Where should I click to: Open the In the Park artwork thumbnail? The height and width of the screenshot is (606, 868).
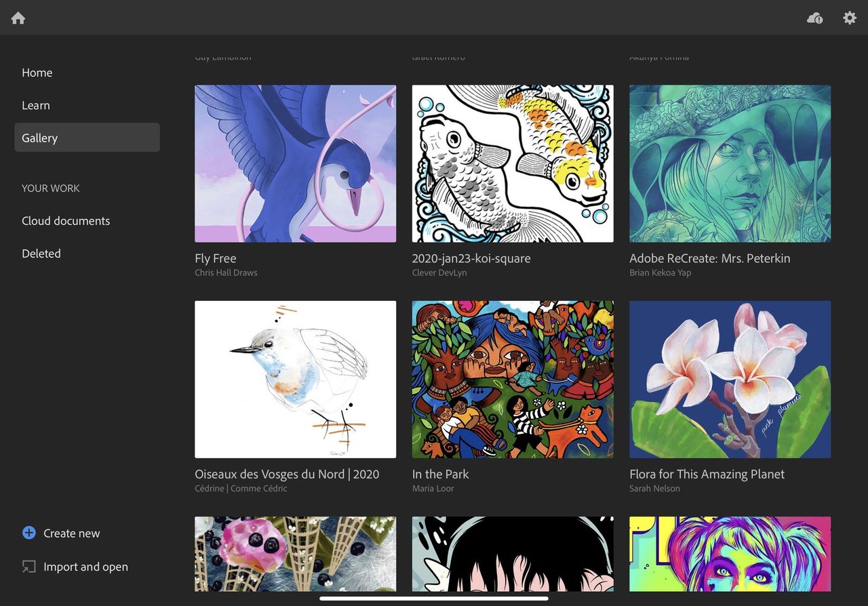tap(513, 380)
